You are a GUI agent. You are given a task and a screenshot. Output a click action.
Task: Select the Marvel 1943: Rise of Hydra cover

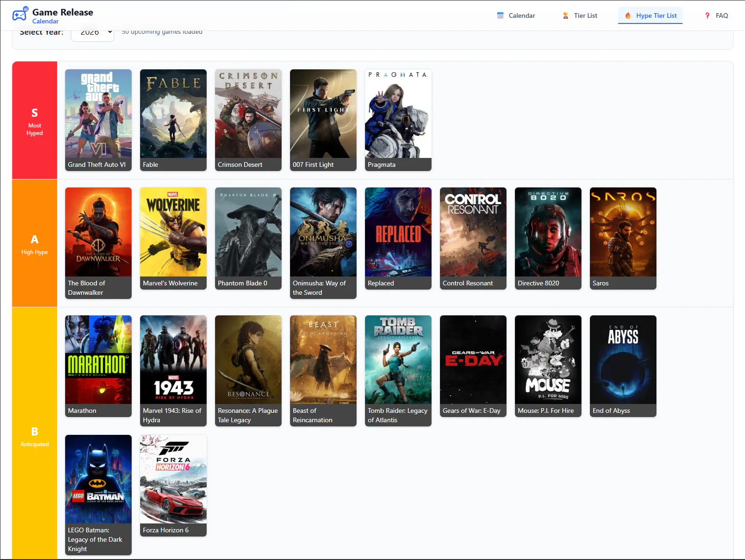[x=173, y=359]
